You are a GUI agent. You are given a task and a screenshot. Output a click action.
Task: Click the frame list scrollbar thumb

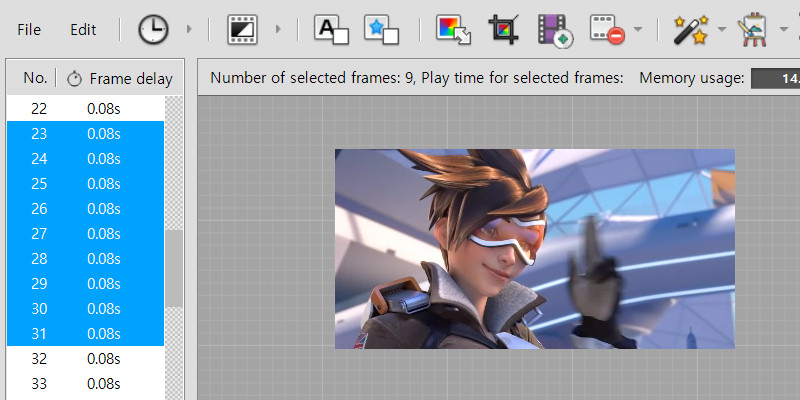tap(174, 268)
